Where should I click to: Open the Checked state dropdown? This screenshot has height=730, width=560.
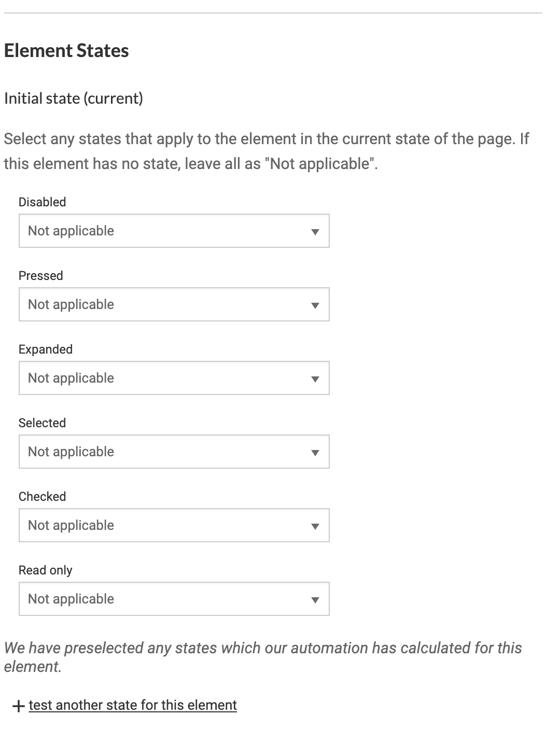click(174, 525)
